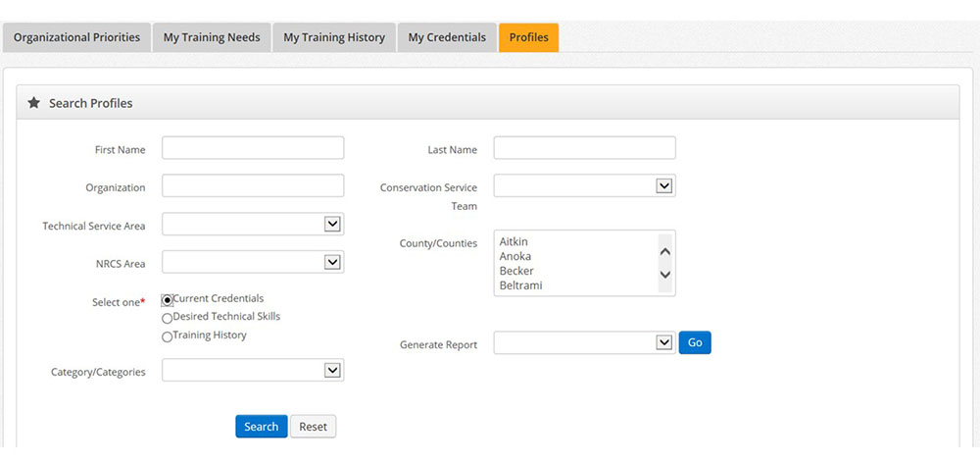Click into the First Name field

[x=253, y=148]
